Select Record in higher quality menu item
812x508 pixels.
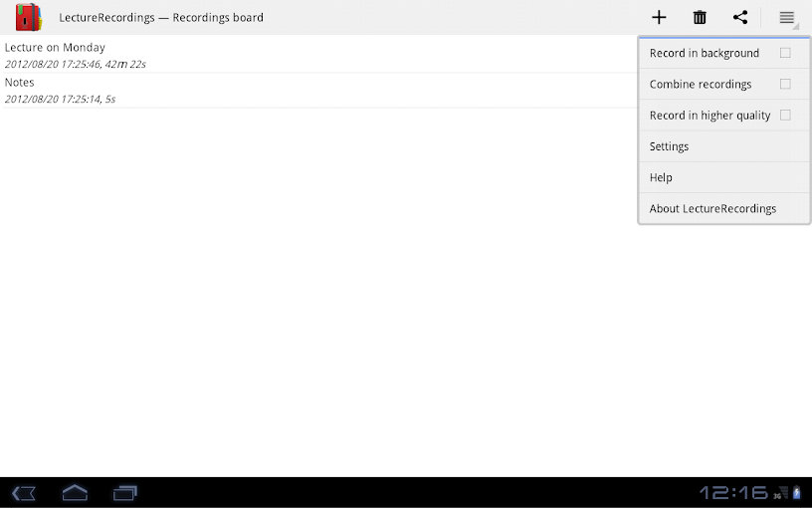click(x=724, y=116)
